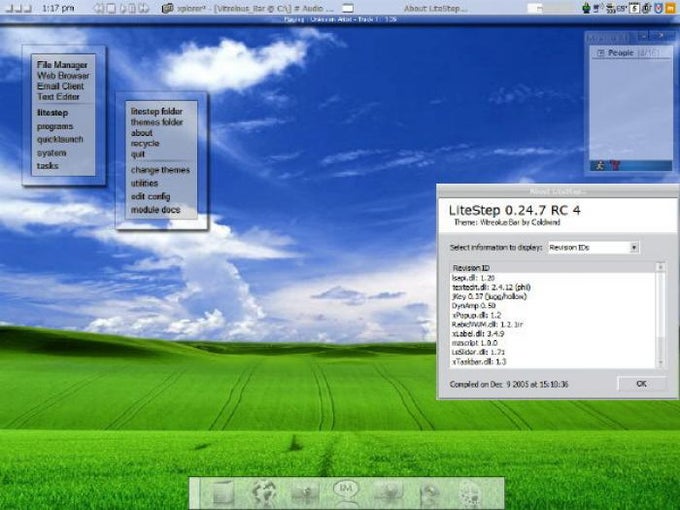Select the File Manager menu entry
This screenshot has width=680, height=510.
[x=62, y=65]
